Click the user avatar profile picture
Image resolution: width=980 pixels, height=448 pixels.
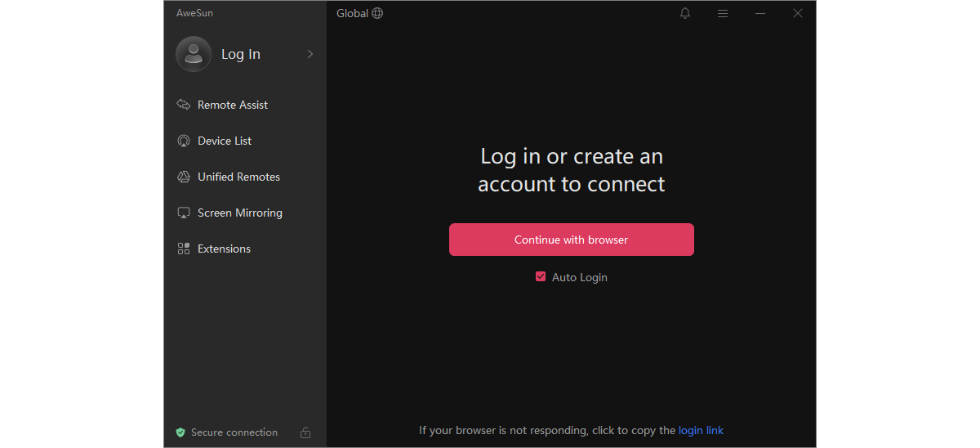coord(194,54)
